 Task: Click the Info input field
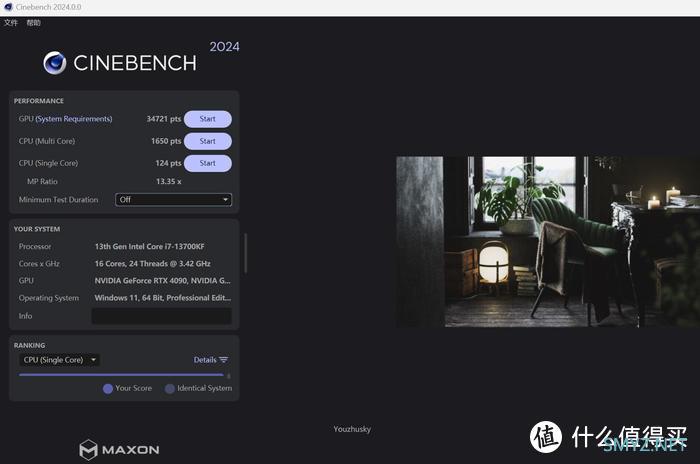pyautogui.click(x=161, y=316)
